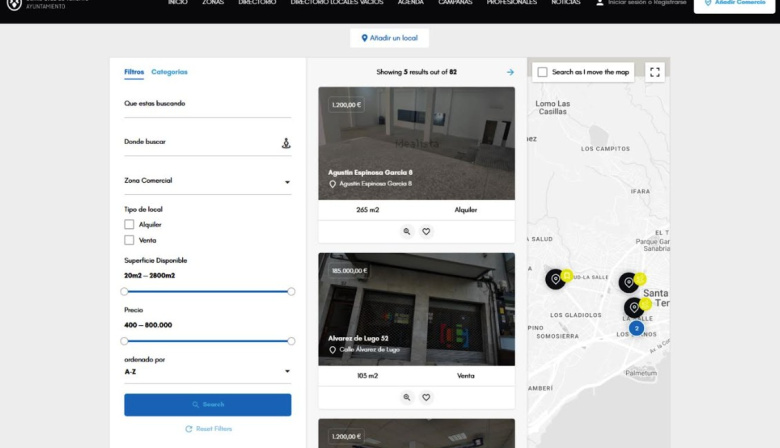Click the blue Search button

[x=207, y=405]
